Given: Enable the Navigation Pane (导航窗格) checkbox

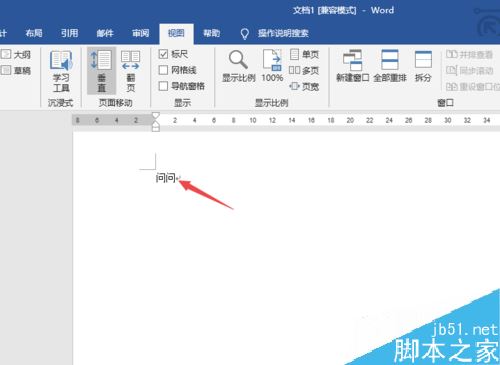Looking at the screenshot, I should click(163, 86).
